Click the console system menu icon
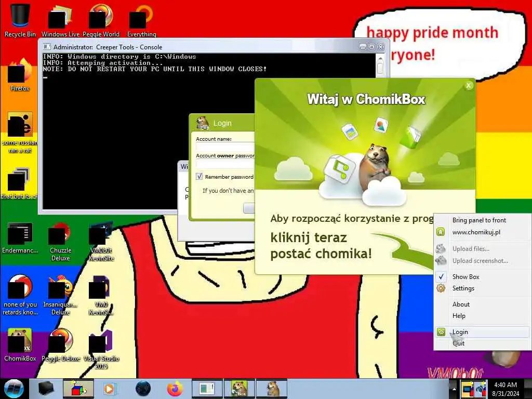The image size is (532, 399). (46, 47)
